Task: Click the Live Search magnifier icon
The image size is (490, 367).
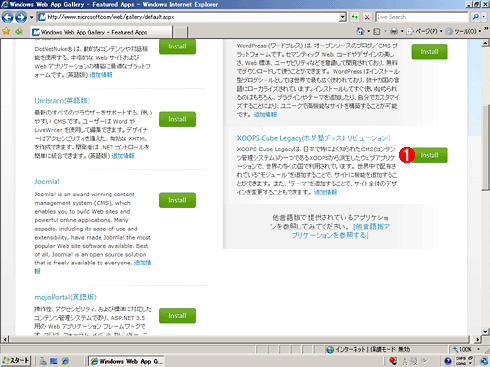Action: (x=476, y=17)
